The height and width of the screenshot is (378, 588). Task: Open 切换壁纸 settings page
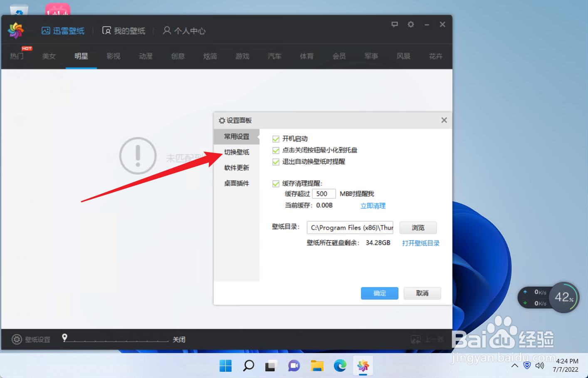click(x=237, y=152)
